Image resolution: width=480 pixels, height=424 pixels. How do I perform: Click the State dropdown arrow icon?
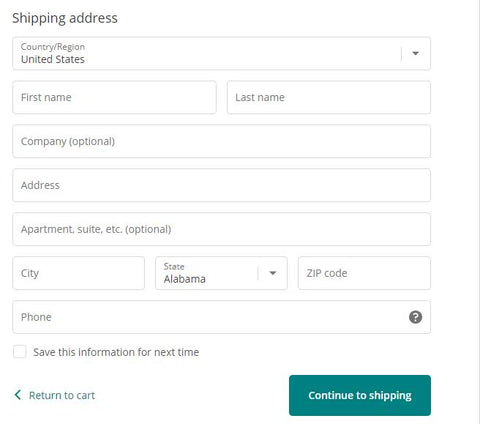tap(273, 273)
